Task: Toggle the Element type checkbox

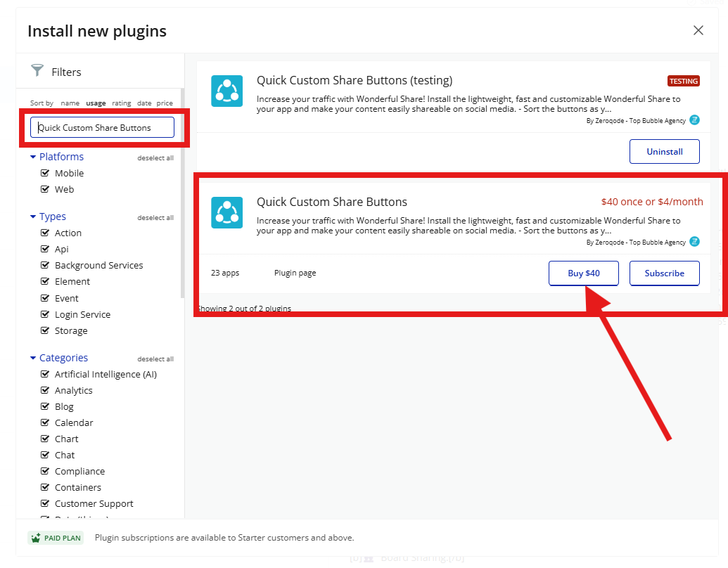Action: (45, 282)
